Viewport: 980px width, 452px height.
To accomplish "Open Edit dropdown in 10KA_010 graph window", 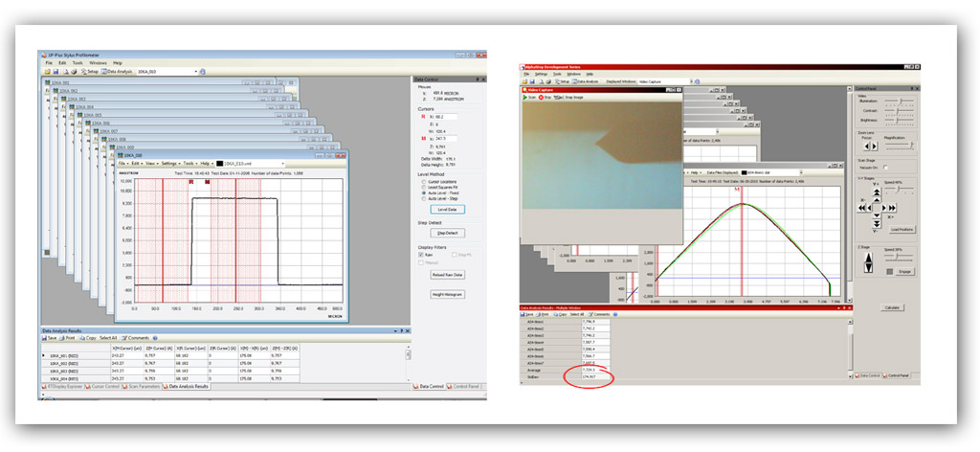I will [x=138, y=163].
